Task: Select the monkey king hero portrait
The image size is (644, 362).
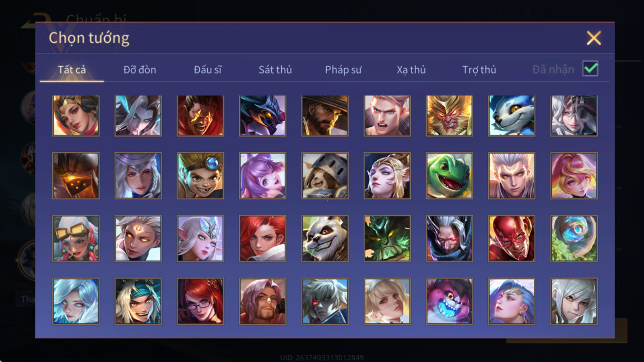Action: (x=449, y=116)
